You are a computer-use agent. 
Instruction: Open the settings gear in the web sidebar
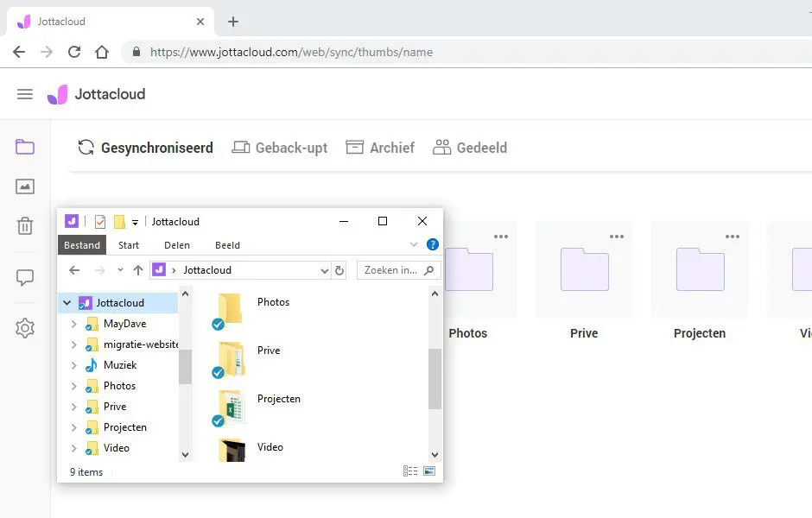[x=25, y=328]
